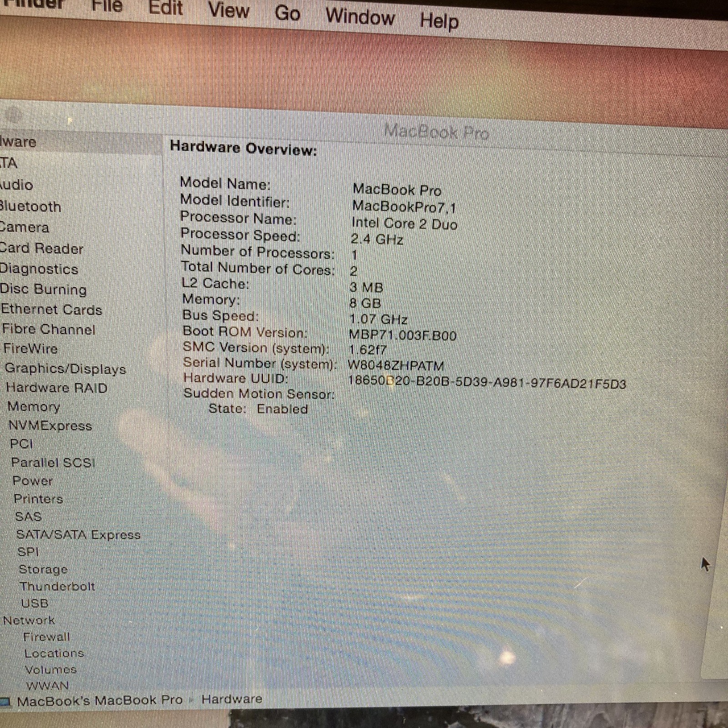Select Power in the sidebar

(x=33, y=480)
